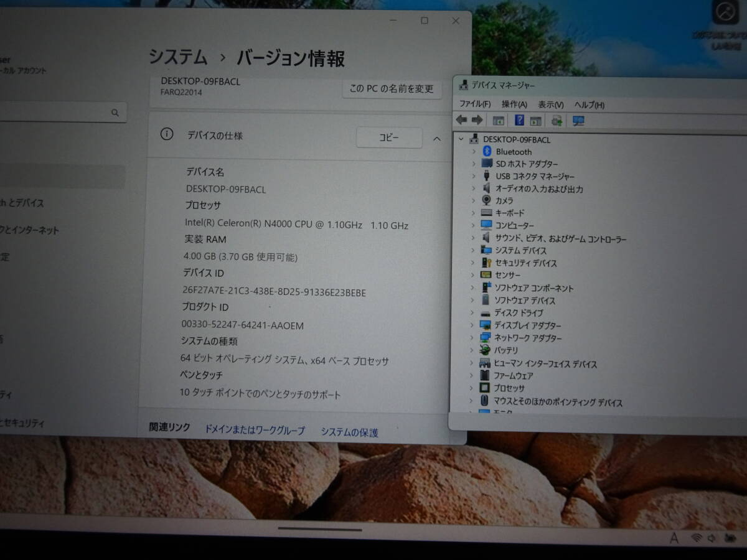
Task: Open the 表示(V) menu
Action: [551, 105]
